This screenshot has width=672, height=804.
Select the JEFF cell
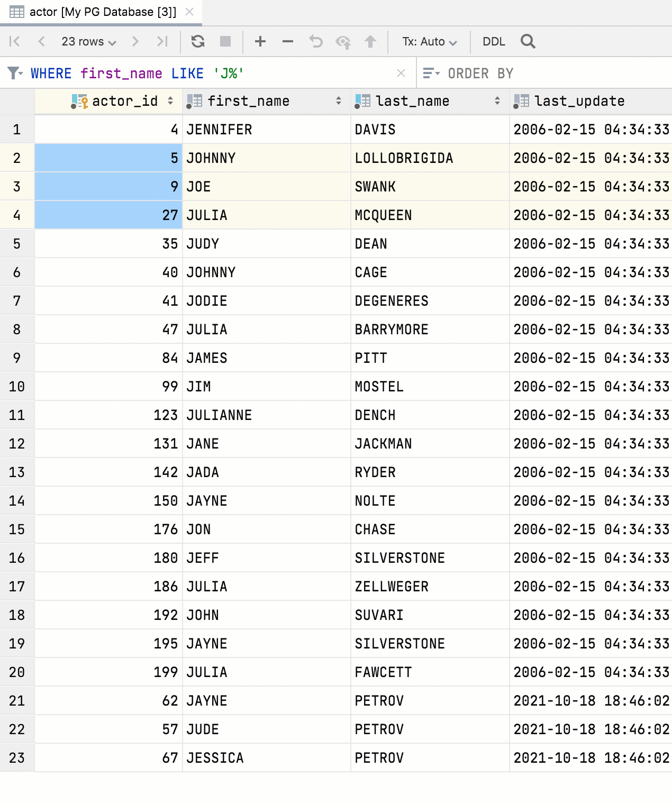pyautogui.click(x=267, y=558)
